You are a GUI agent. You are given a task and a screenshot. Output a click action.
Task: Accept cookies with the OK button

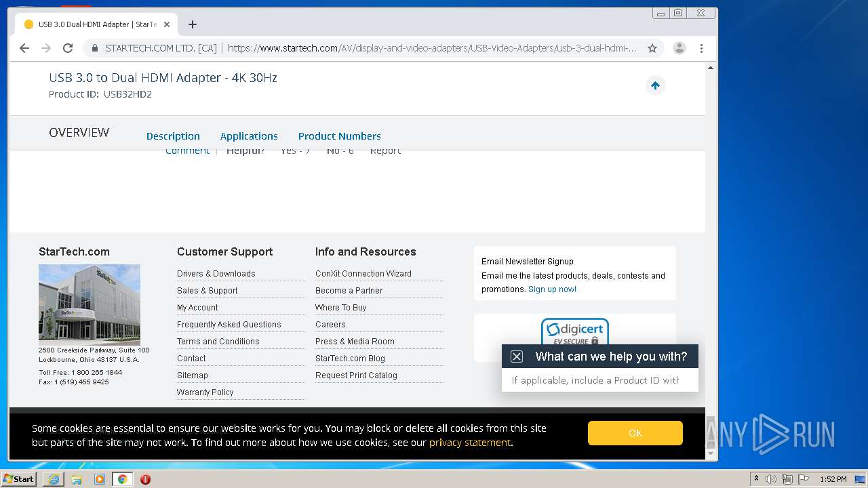click(635, 433)
